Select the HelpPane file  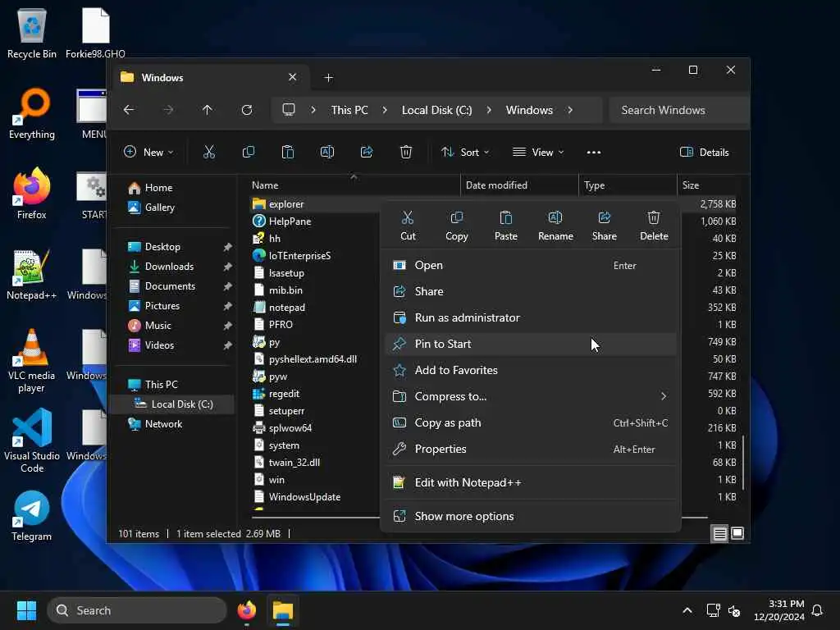[290, 221]
